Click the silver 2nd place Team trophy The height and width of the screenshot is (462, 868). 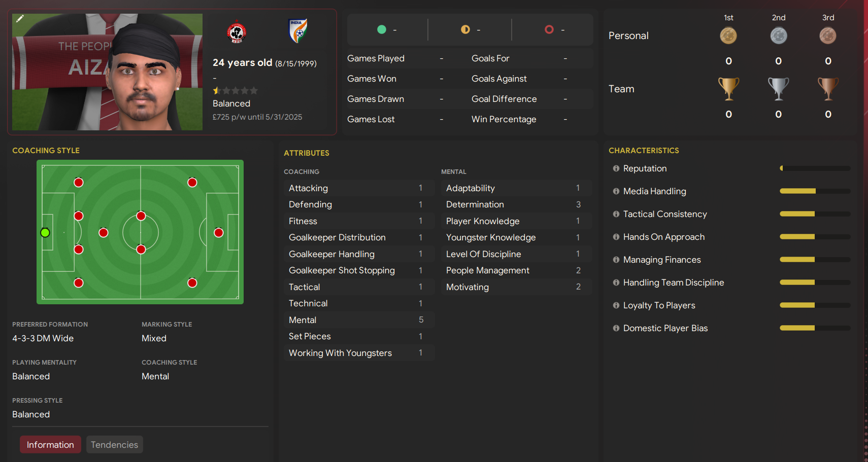coord(778,89)
